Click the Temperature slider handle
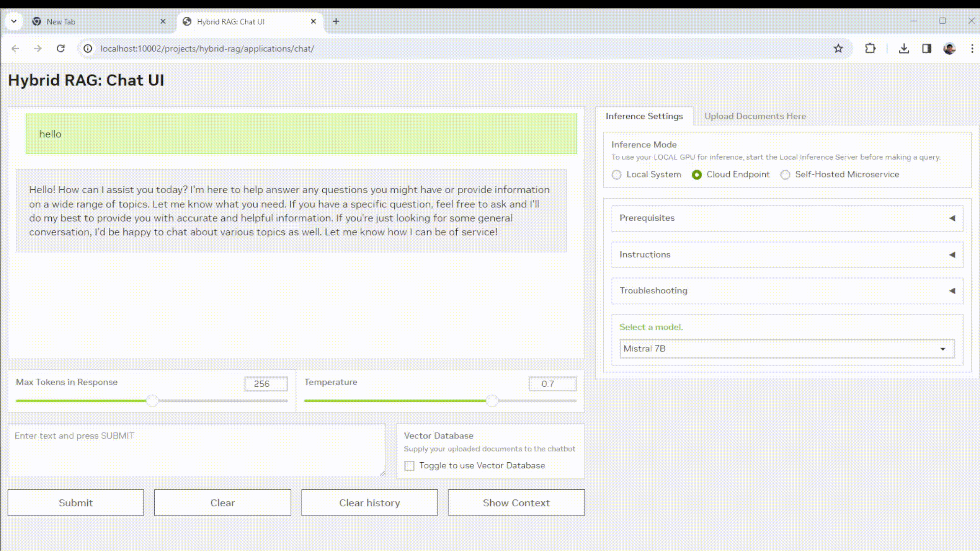 pyautogui.click(x=492, y=401)
